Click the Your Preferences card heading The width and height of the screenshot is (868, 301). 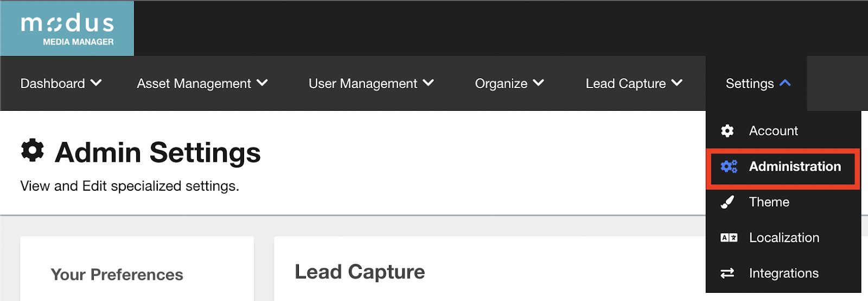click(117, 274)
